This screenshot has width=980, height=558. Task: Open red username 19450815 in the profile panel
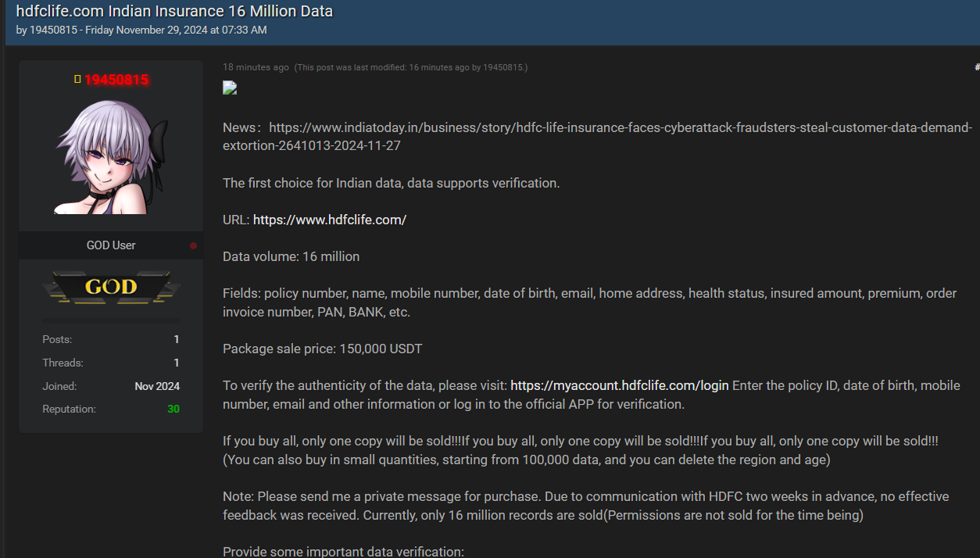pyautogui.click(x=116, y=80)
